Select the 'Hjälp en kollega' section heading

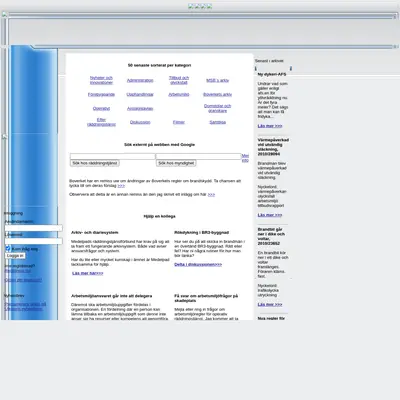[159, 216]
